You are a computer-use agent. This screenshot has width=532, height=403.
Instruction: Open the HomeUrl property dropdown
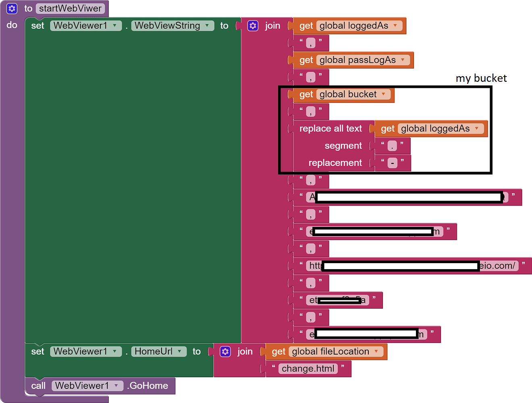pos(179,351)
